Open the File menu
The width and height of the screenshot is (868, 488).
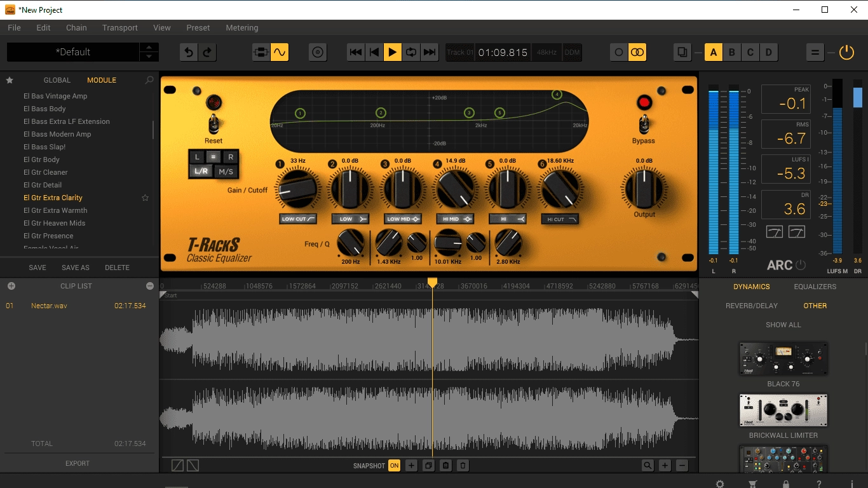(x=14, y=28)
